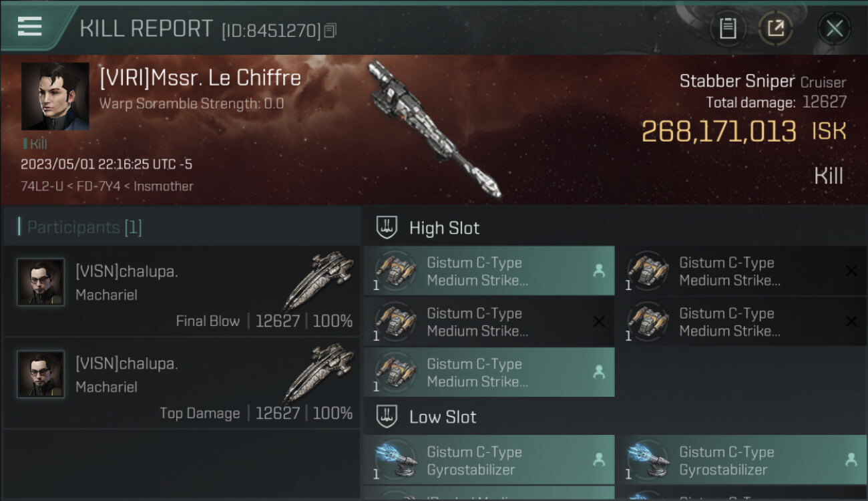Click the High Slot section icon
The height and width of the screenshot is (501, 868).
tap(387, 228)
